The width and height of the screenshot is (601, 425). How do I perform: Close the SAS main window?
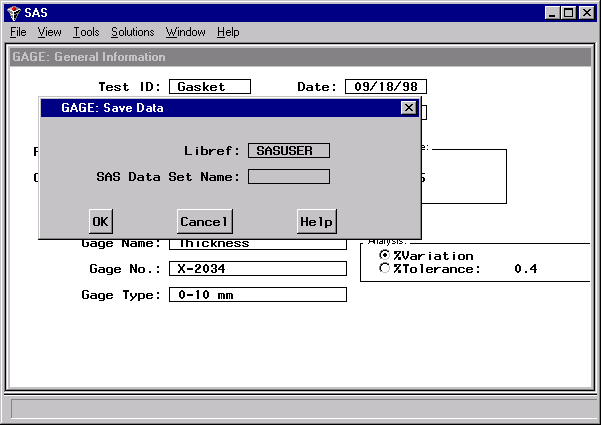587,13
